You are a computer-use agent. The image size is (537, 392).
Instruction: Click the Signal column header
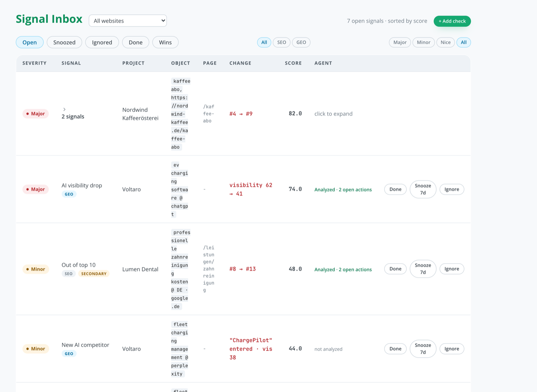click(x=71, y=63)
